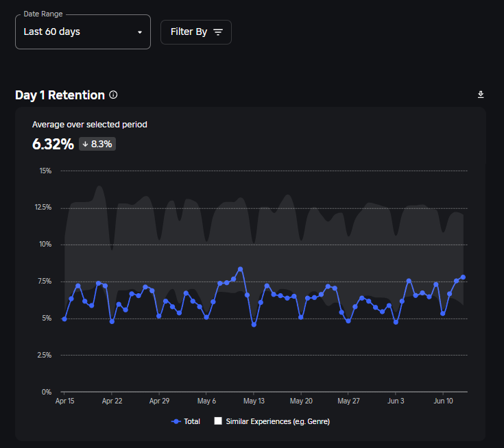Click the Day 1 Retention heading
This screenshot has height=448, width=504.
[x=60, y=95]
